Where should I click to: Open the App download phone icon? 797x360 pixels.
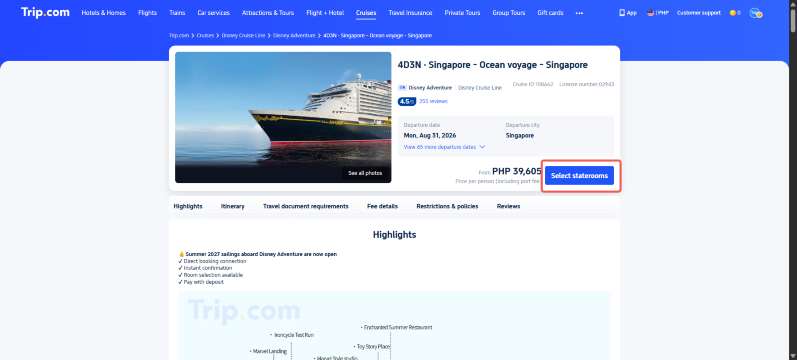click(622, 13)
